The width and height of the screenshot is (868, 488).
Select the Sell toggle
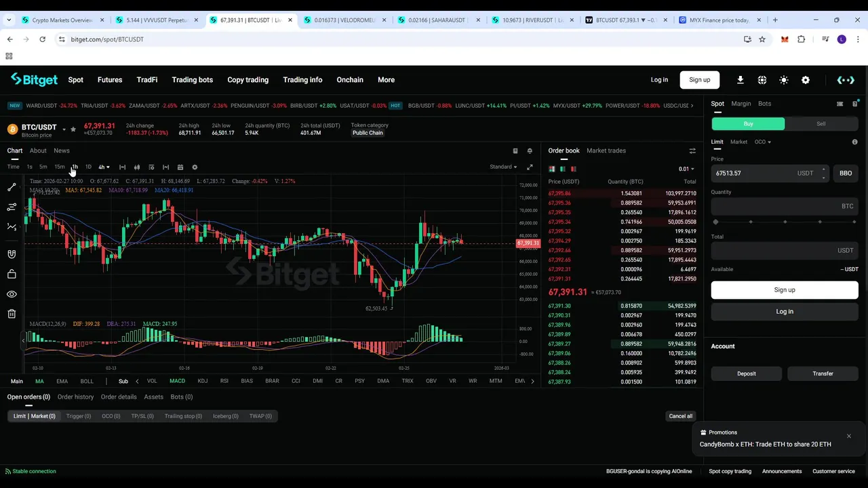tap(821, 124)
